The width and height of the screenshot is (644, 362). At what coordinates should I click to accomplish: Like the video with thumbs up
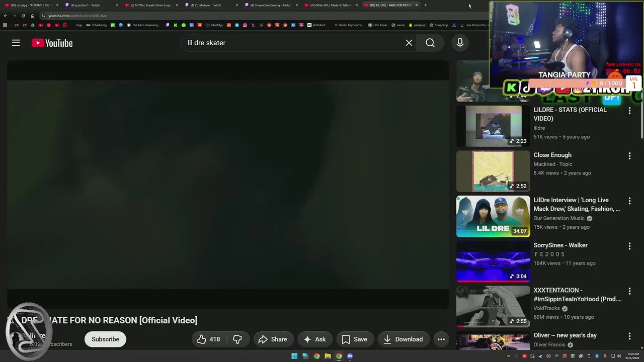(209, 339)
